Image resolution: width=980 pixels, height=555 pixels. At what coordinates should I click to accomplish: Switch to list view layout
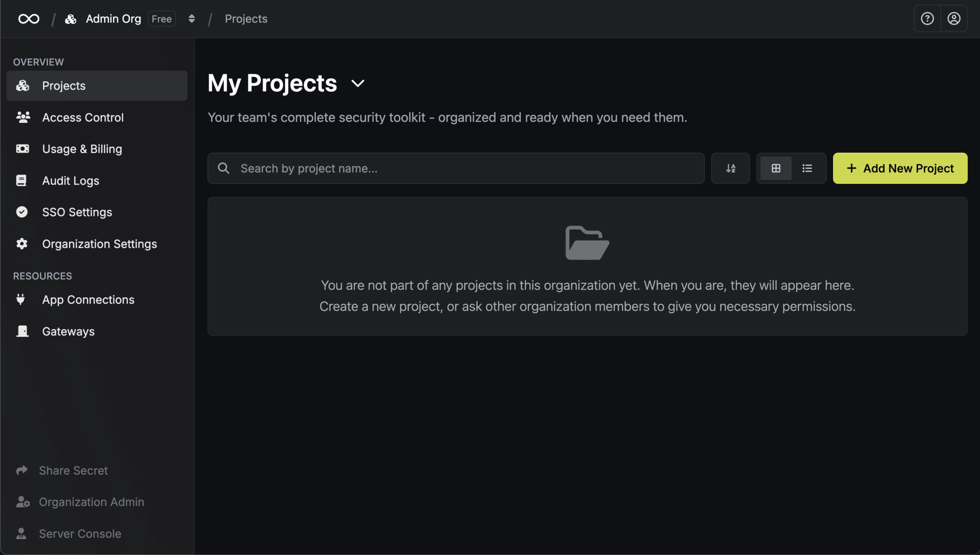point(807,168)
